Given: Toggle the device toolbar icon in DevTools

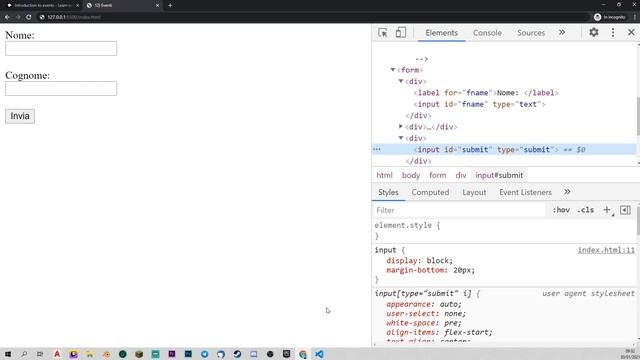Looking at the screenshot, I should pos(400,33).
